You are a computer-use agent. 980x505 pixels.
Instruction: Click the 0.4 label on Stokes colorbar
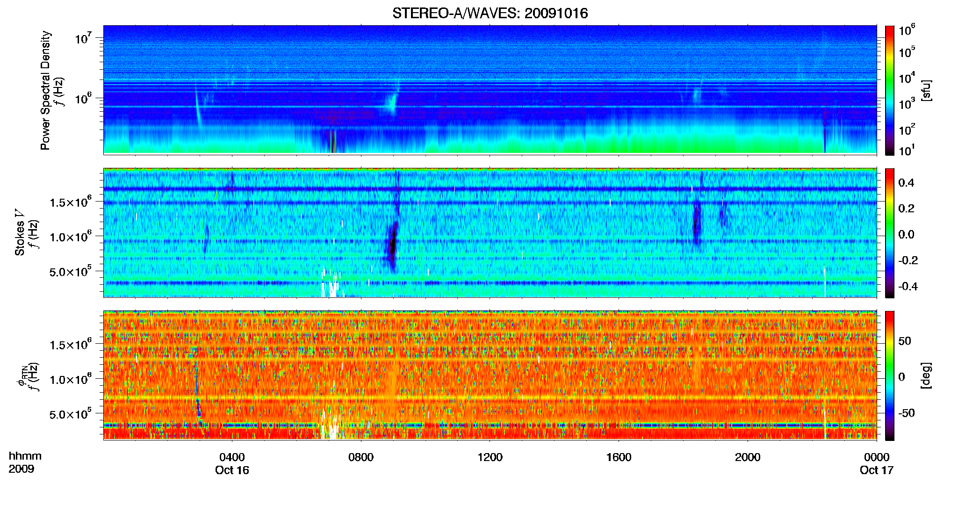point(906,182)
